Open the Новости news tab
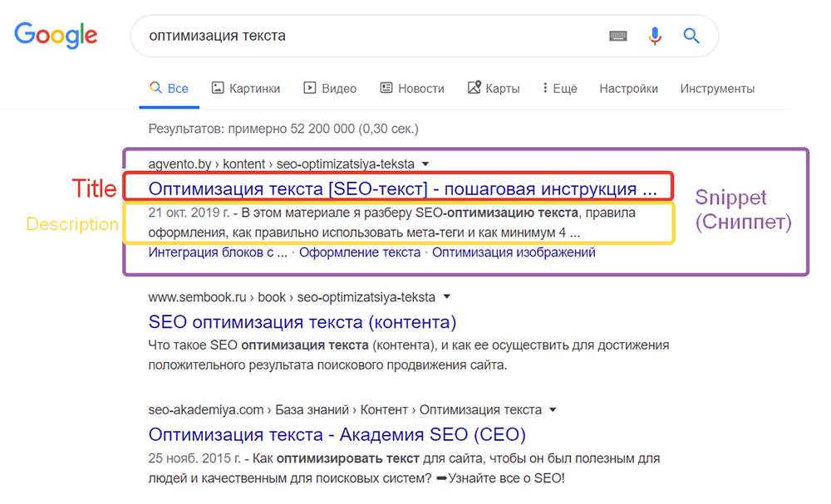Viewport: 831px width, 504px height. pyautogui.click(x=412, y=88)
